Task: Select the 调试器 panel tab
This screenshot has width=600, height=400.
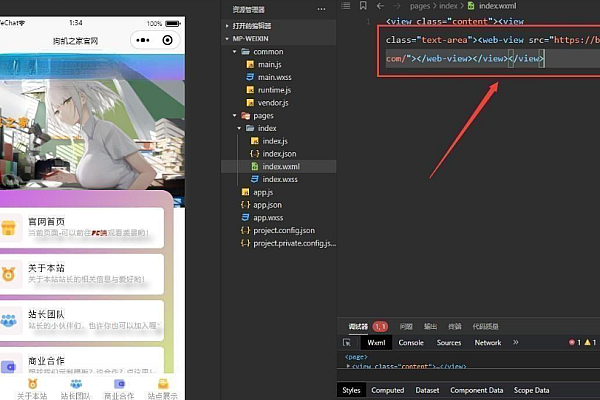Action: pyautogui.click(x=358, y=326)
